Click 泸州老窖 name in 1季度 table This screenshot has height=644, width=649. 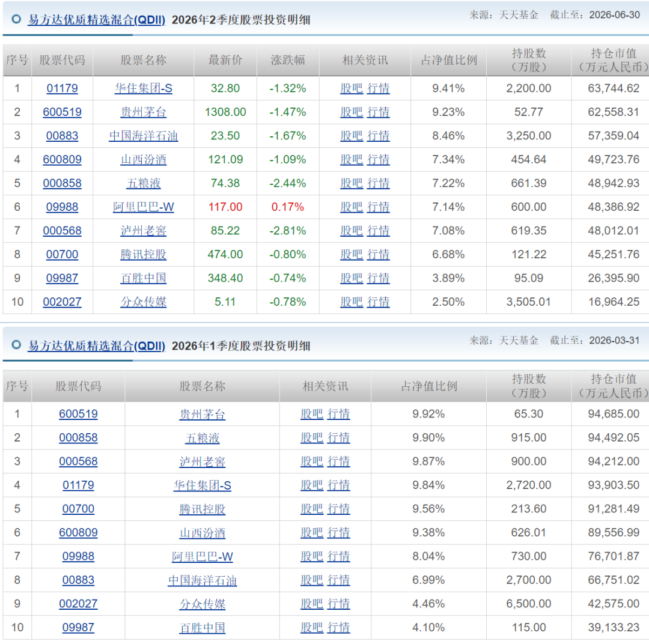202,461
